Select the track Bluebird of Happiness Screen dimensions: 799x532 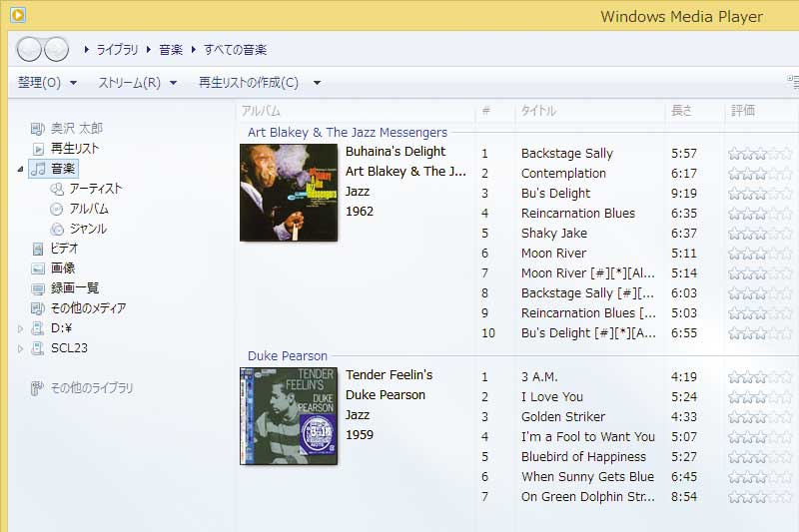pos(583,457)
